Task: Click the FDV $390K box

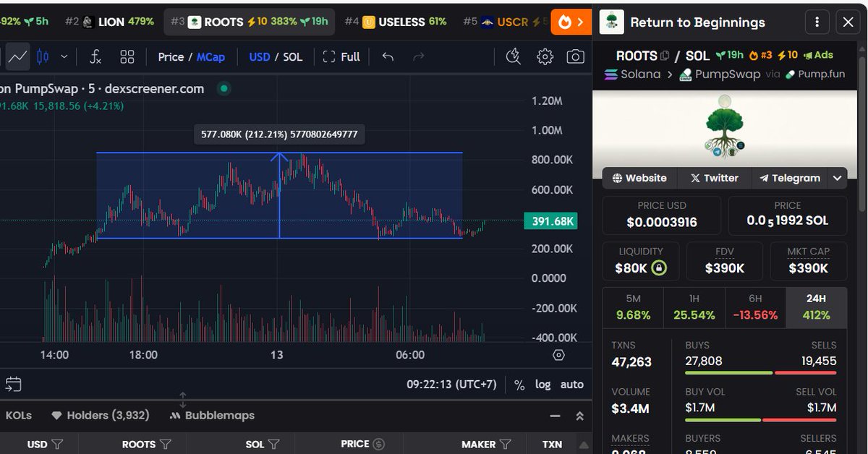Action: 725,261
